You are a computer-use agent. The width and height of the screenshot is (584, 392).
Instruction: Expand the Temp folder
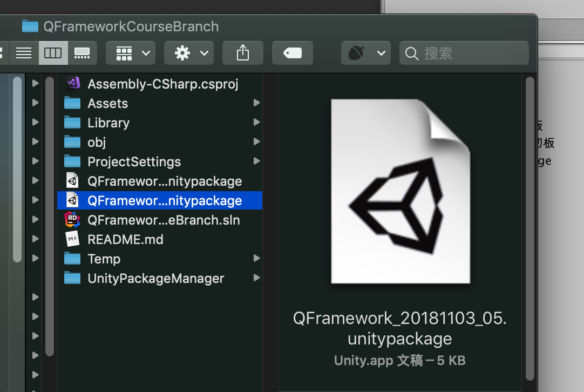coord(257,259)
